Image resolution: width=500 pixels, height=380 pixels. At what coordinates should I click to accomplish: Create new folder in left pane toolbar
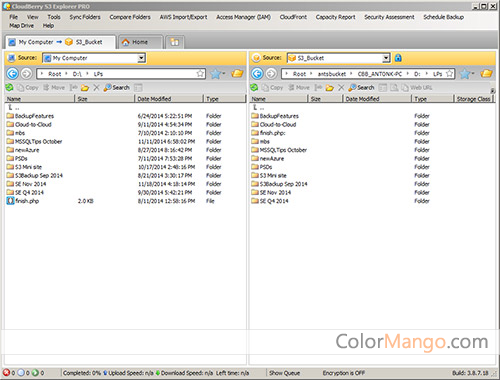click(x=85, y=88)
